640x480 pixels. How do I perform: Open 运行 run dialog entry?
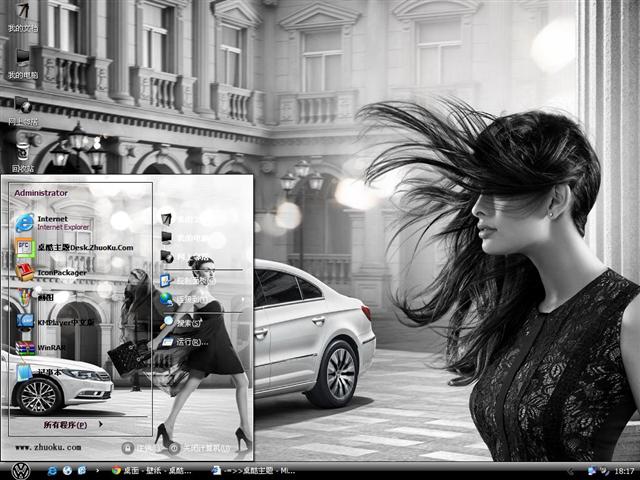(185, 342)
